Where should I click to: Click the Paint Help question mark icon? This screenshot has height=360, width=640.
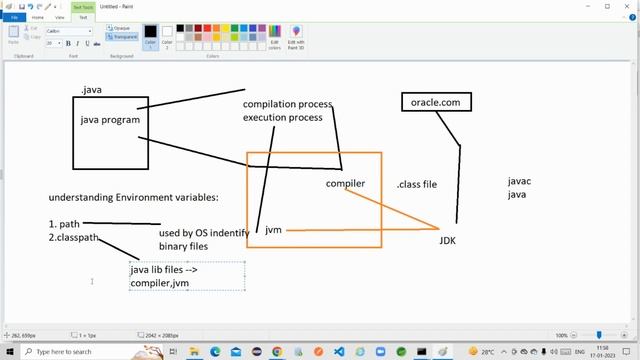(633, 17)
